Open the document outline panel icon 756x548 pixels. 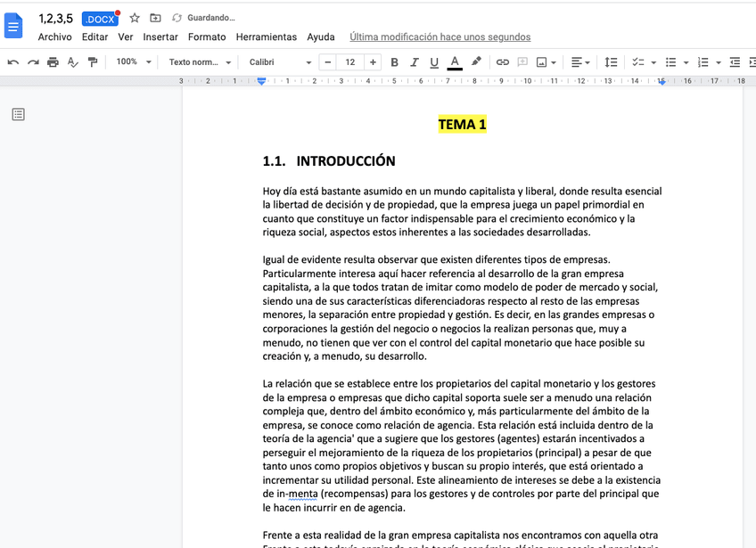18,114
